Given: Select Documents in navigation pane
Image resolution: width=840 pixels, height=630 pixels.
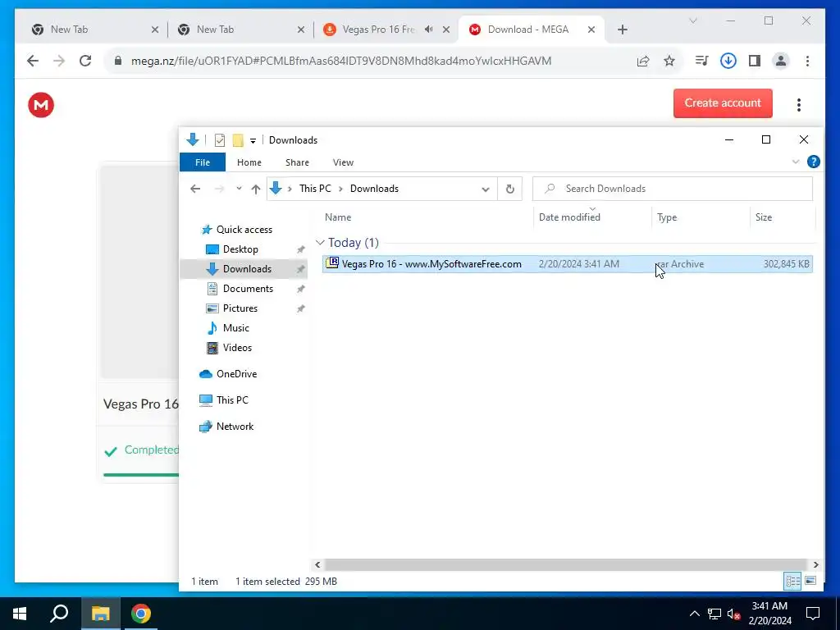Looking at the screenshot, I should 248,289.
